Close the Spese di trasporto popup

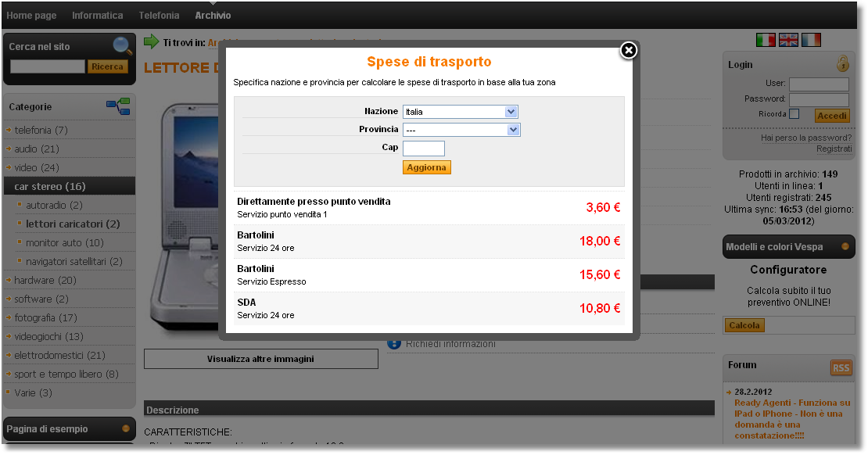628,50
